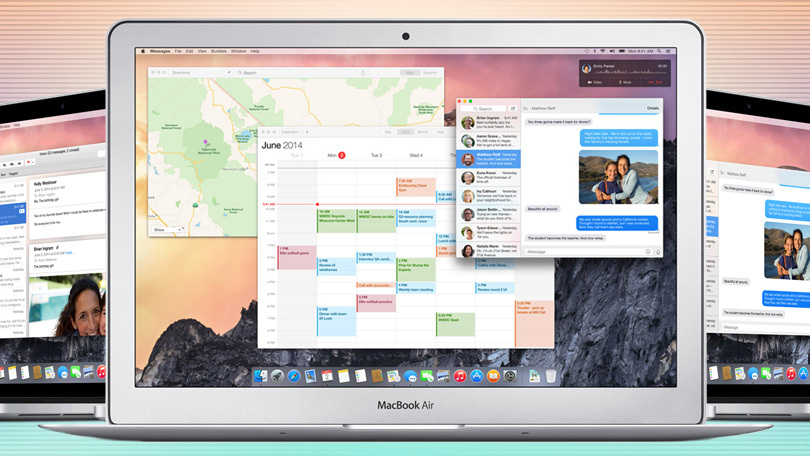Click the compose new message icon in Messages
The width and height of the screenshot is (810, 456).
click(513, 108)
